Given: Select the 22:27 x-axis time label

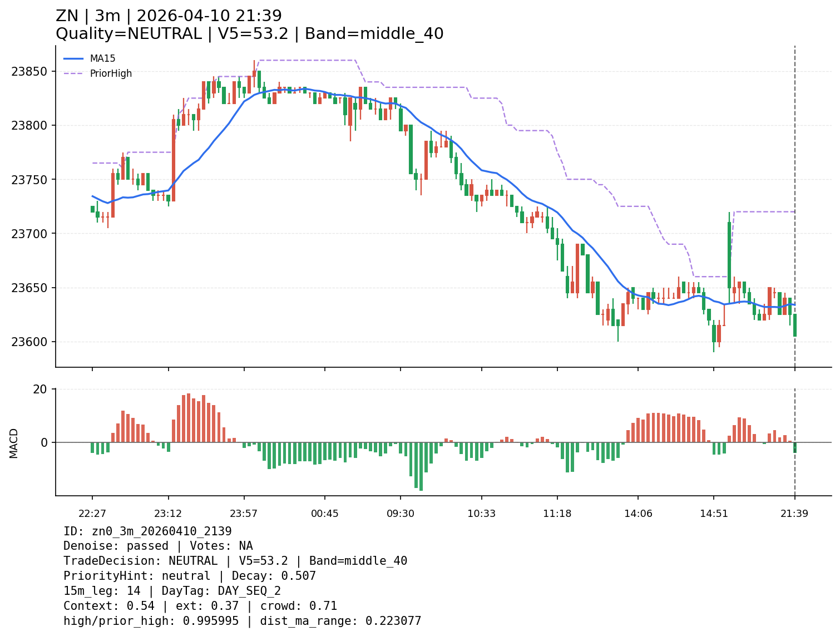Looking at the screenshot, I should 92,513.
